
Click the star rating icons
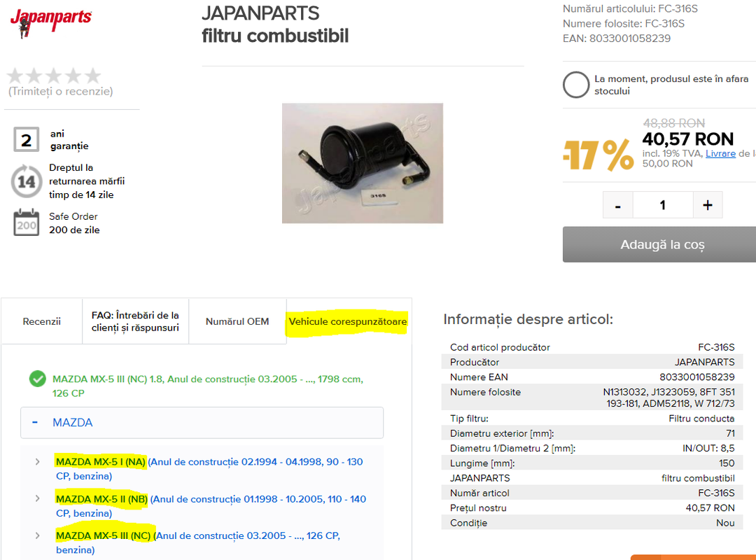(x=54, y=76)
